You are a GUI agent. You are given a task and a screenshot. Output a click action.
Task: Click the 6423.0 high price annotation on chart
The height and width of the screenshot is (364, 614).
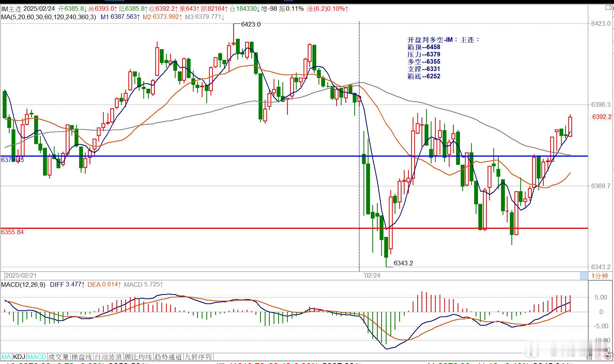click(x=251, y=24)
